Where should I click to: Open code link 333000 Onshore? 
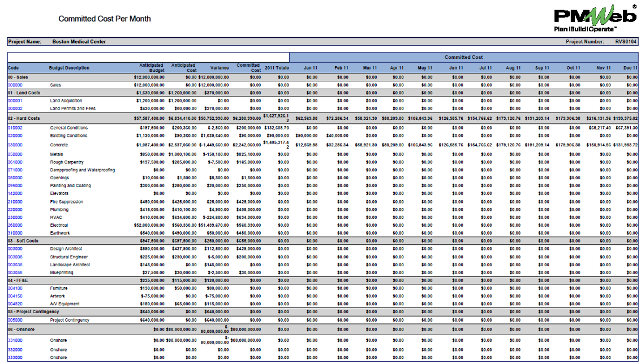15,357
